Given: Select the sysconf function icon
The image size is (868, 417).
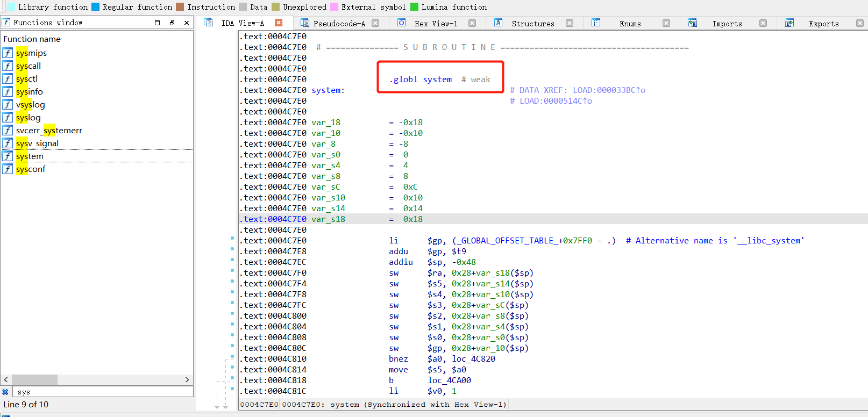Looking at the screenshot, I should tap(8, 169).
